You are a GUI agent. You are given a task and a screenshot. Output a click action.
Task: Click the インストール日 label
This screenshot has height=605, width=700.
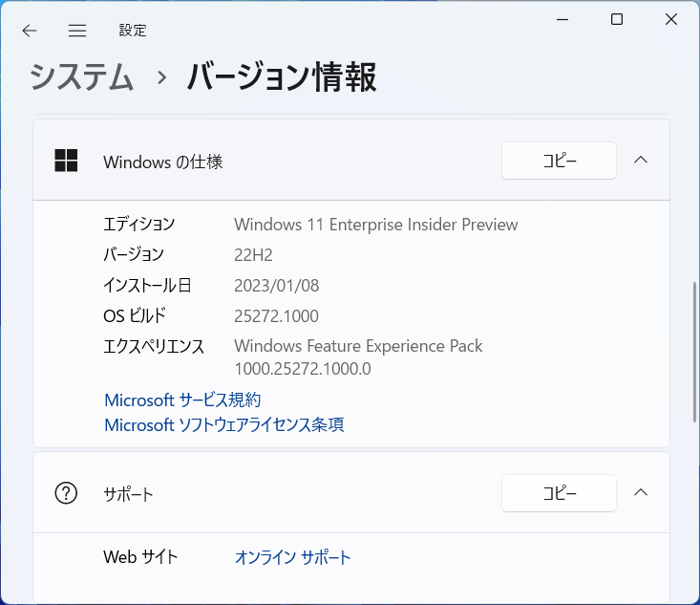(147, 285)
